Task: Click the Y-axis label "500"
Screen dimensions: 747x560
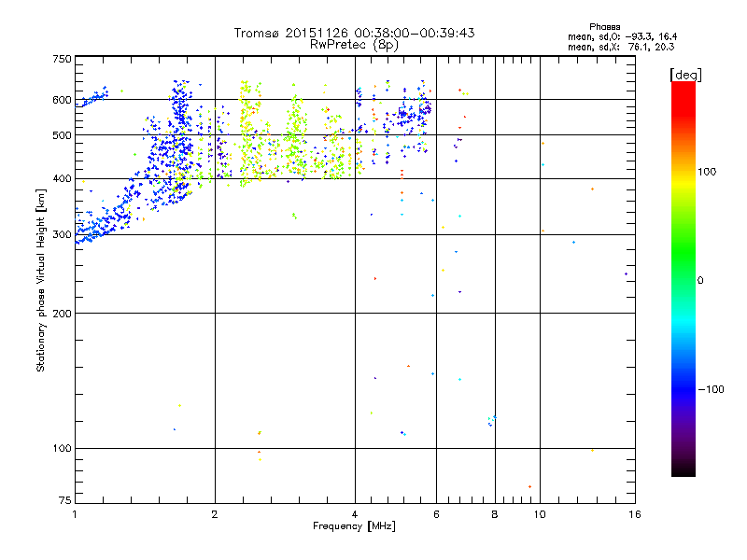Action: [62, 135]
